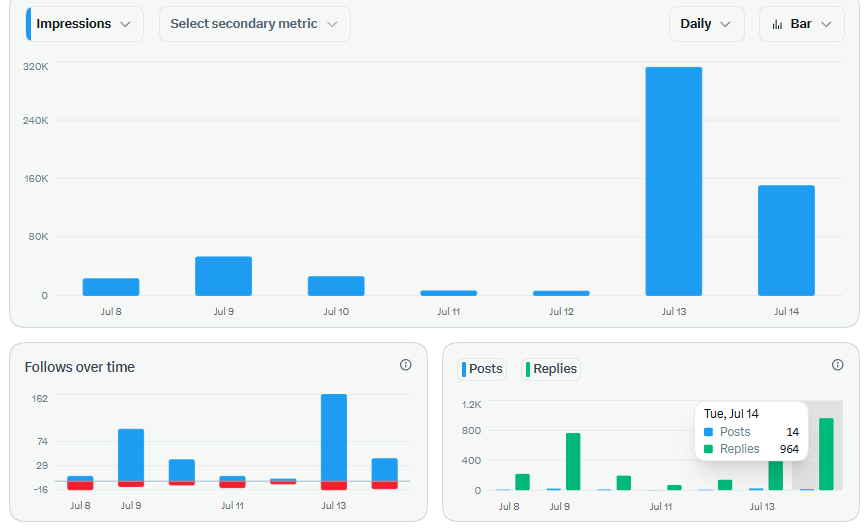Click info icon on Follows over time card
This screenshot has width=867, height=528.
coord(405,365)
